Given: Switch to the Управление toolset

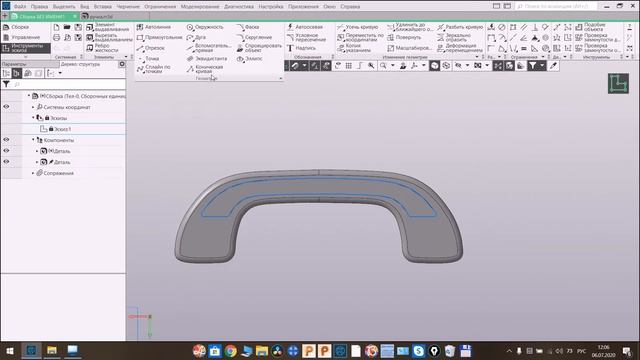Looking at the screenshot, I should (21, 38).
